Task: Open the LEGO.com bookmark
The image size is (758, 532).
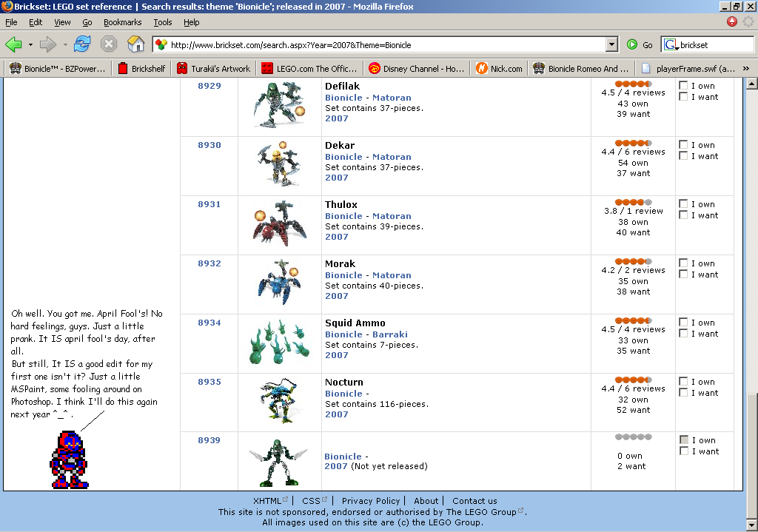Action: pos(309,69)
